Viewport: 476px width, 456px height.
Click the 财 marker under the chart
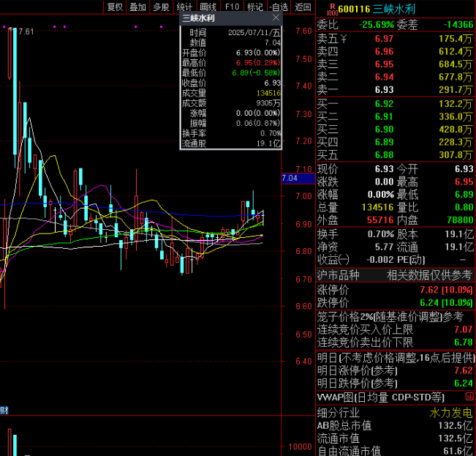click(4, 410)
